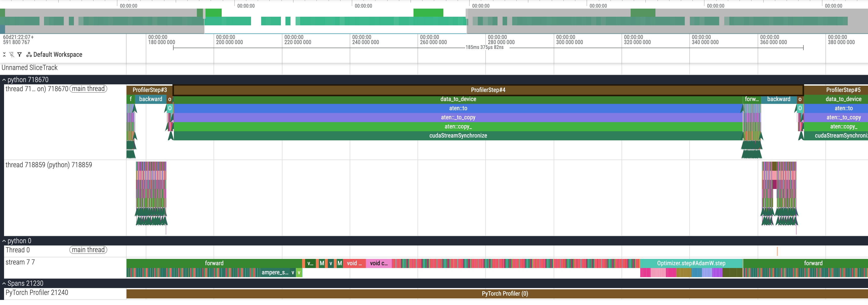Click the collapse all tracks icon
Screen dimensions: 868x305
(4, 55)
